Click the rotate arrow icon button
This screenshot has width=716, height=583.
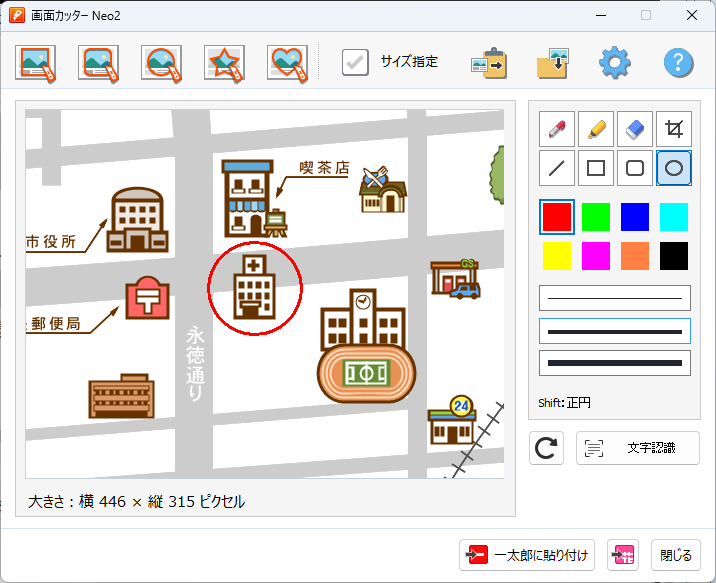(547, 448)
